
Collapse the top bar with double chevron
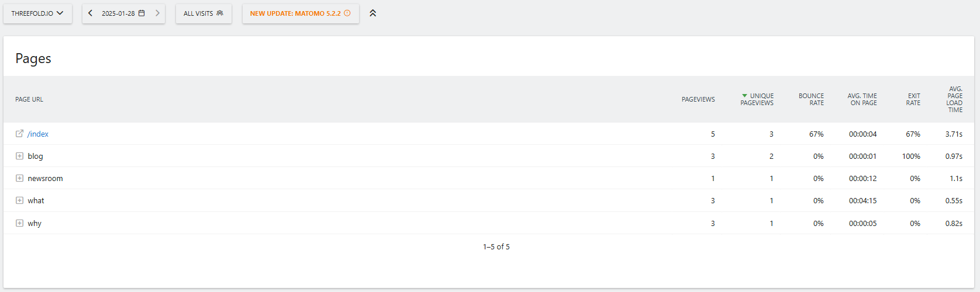[x=372, y=13]
